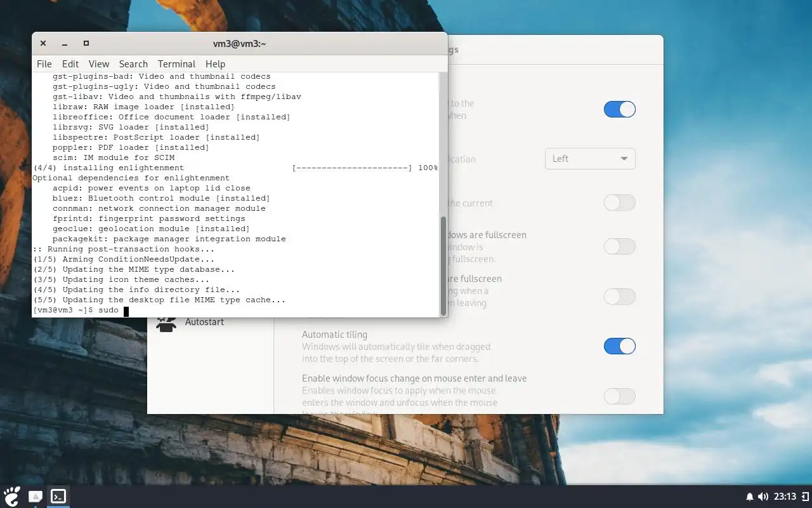Click the terminal prompt line with 'sudo'
Image resolution: width=812 pixels, height=508 pixels.
(81, 311)
